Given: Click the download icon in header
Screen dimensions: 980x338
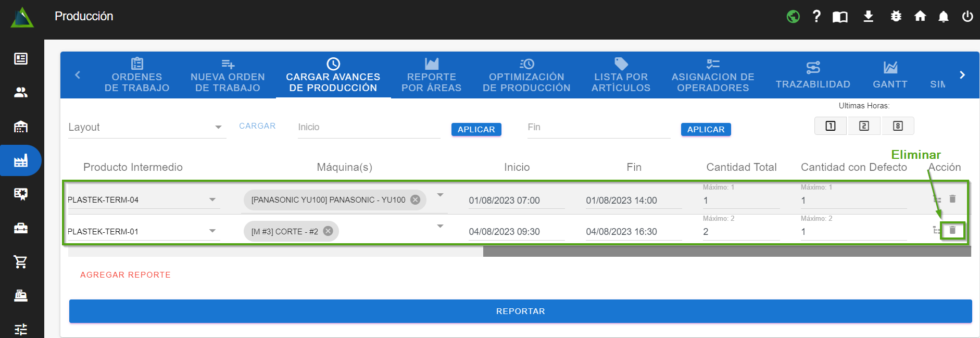Looking at the screenshot, I should pyautogui.click(x=868, y=17).
